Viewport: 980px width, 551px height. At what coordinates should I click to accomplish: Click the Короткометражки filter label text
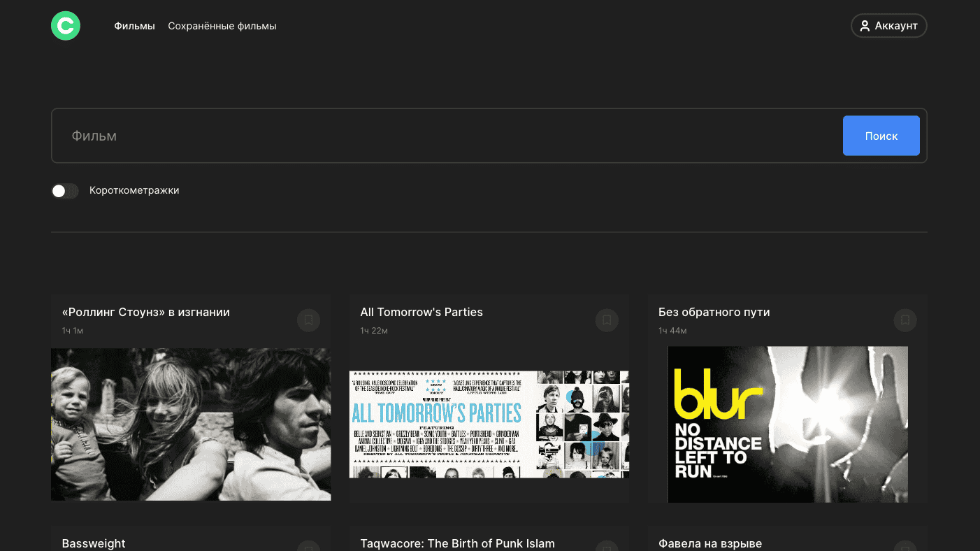click(134, 190)
